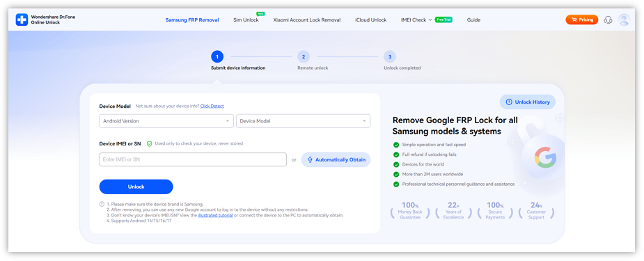Click the orange Pricing button
Image resolution: width=644 pixels, height=261 pixels.
582,19
